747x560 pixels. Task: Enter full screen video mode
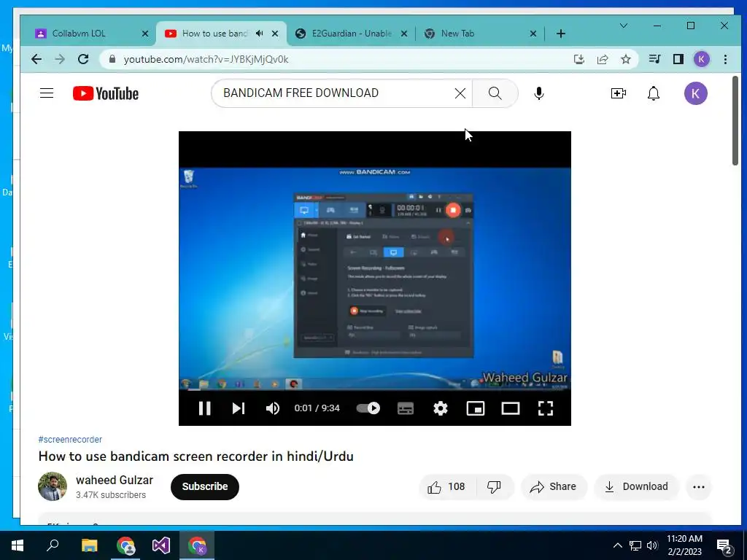coord(546,408)
